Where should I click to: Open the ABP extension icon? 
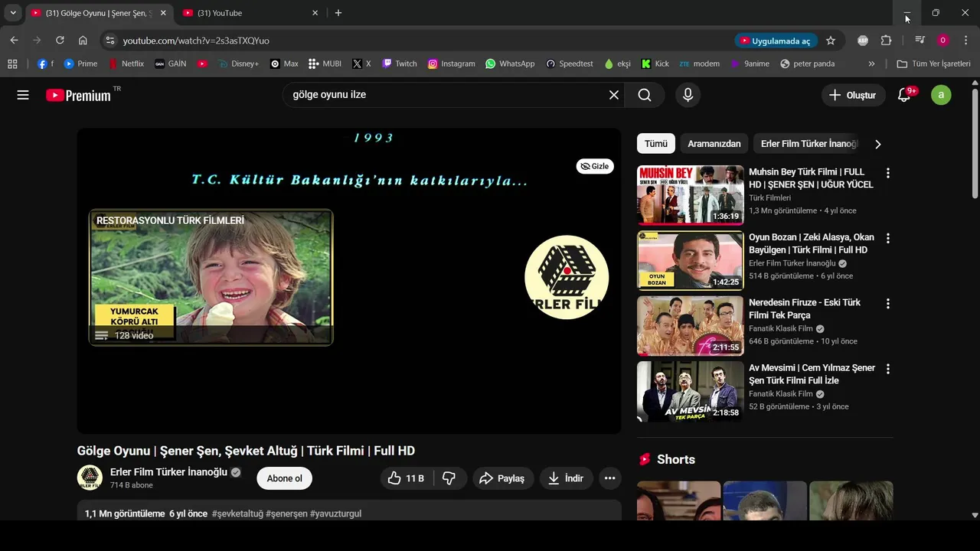click(x=863, y=41)
